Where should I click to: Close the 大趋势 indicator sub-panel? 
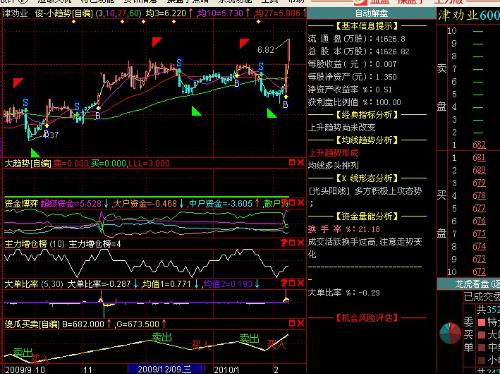(x=300, y=162)
